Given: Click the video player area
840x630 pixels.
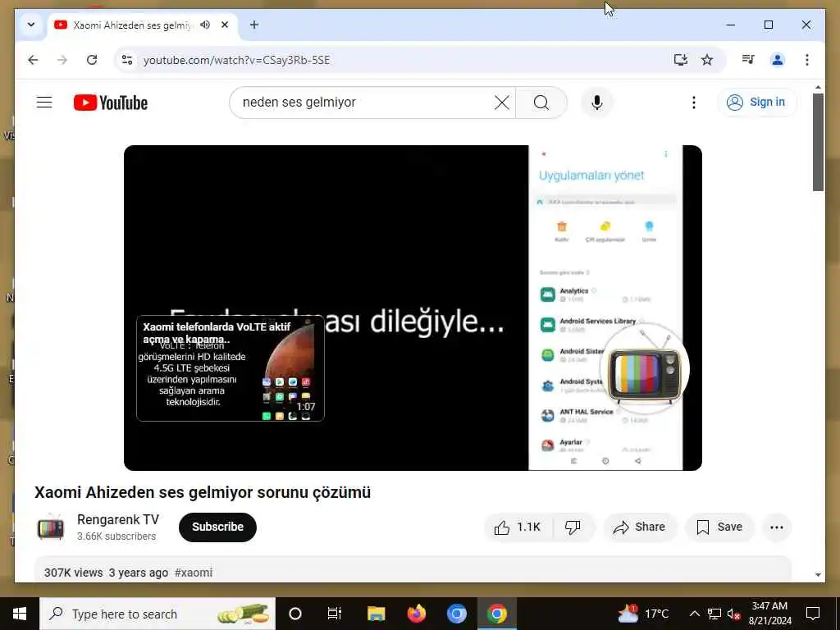Looking at the screenshot, I should click(413, 308).
